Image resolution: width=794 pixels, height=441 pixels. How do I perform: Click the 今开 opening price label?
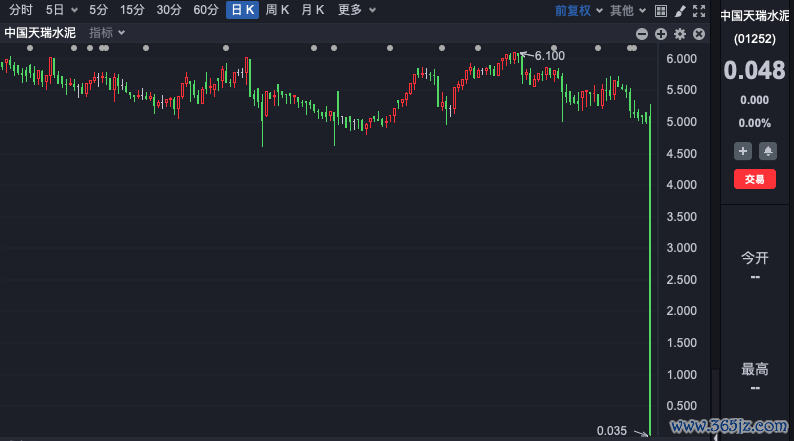755,258
